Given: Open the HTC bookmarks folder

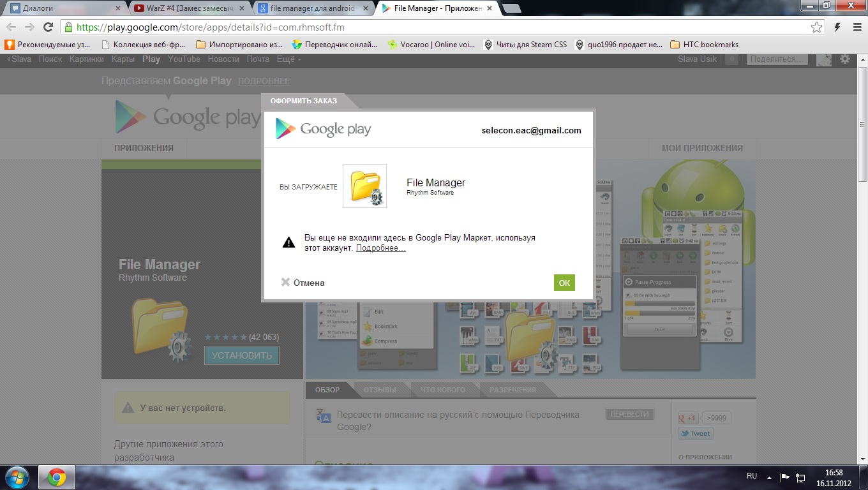Looking at the screenshot, I should (705, 45).
